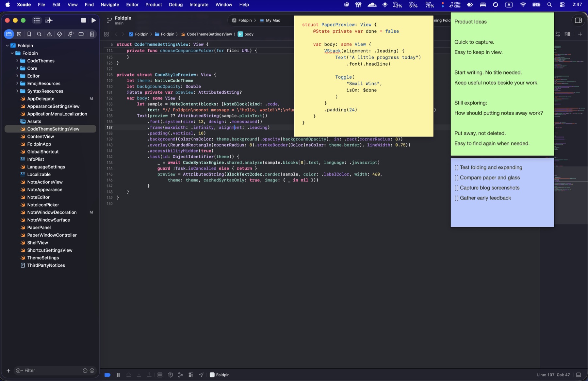The width and height of the screenshot is (588, 381).
Task: Open Environment Overrides icon in debug bar
Action: [191, 375]
